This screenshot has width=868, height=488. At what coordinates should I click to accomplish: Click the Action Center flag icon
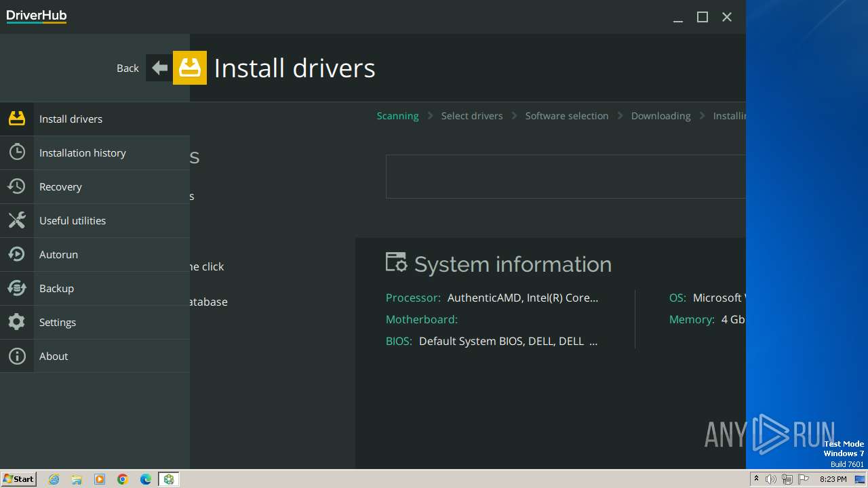click(x=803, y=479)
